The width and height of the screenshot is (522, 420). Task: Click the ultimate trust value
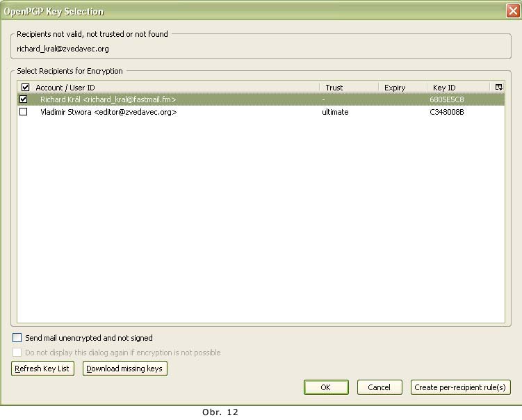(x=335, y=112)
